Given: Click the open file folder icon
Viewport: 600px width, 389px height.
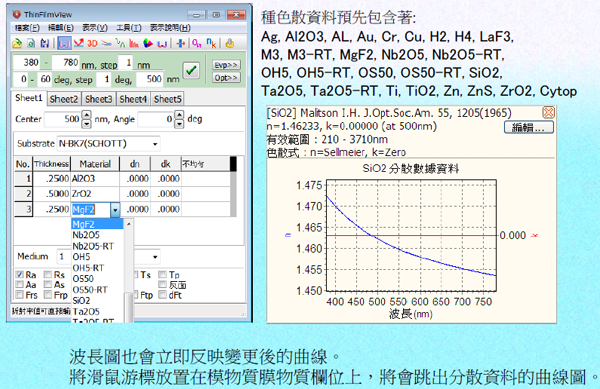Looking at the screenshot, I should 17,44.
